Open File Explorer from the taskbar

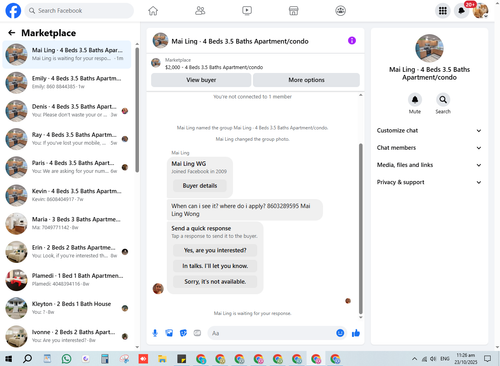point(162,359)
